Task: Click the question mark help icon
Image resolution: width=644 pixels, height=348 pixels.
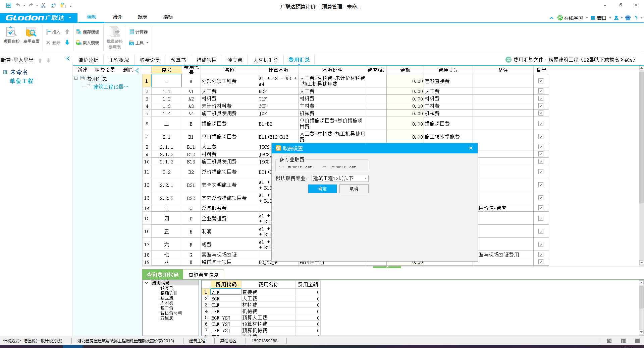Action: (x=636, y=18)
